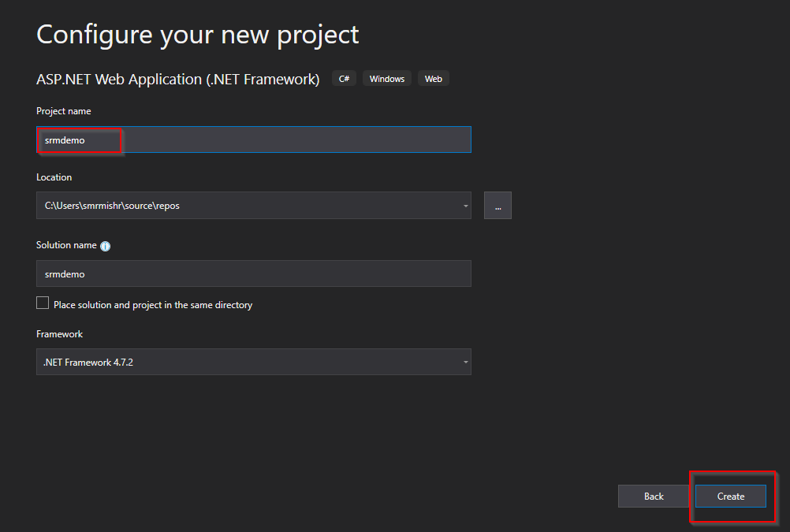Click the Create button
The width and height of the screenshot is (790, 532).
click(x=730, y=496)
